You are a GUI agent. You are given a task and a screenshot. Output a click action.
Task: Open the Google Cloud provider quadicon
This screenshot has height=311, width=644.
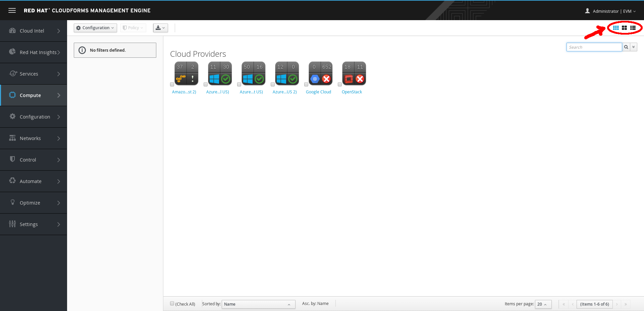[x=320, y=73]
